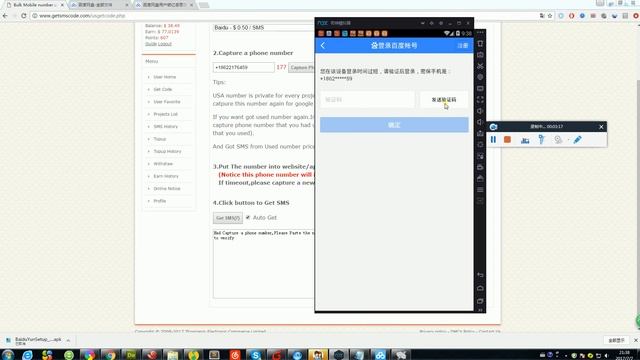Switch to the third browser tab
This screenshot has width=640, height=360.
tap(163, 5)
